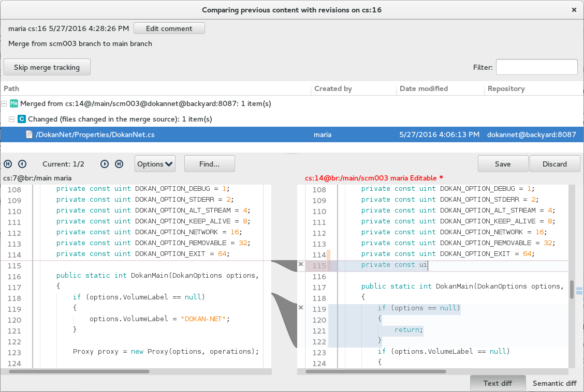Click the overview difference marker beside right scrollbar

click(579, 291)
